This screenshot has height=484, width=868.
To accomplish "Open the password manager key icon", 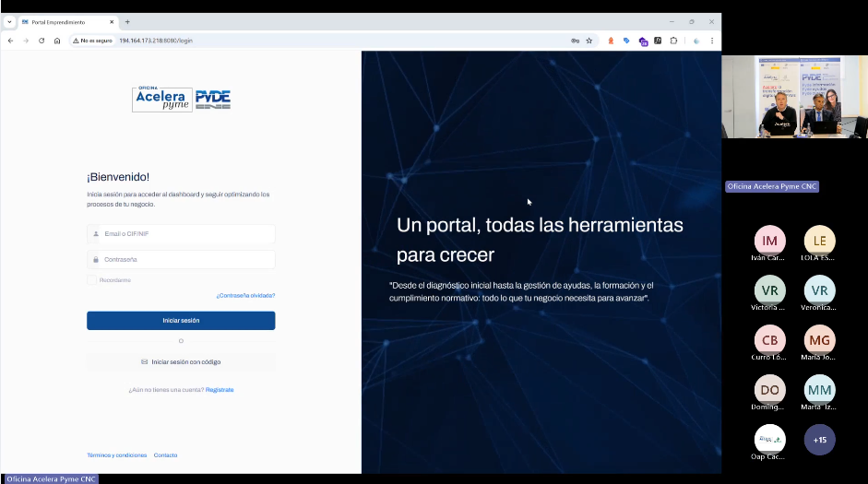I will 575,41.
